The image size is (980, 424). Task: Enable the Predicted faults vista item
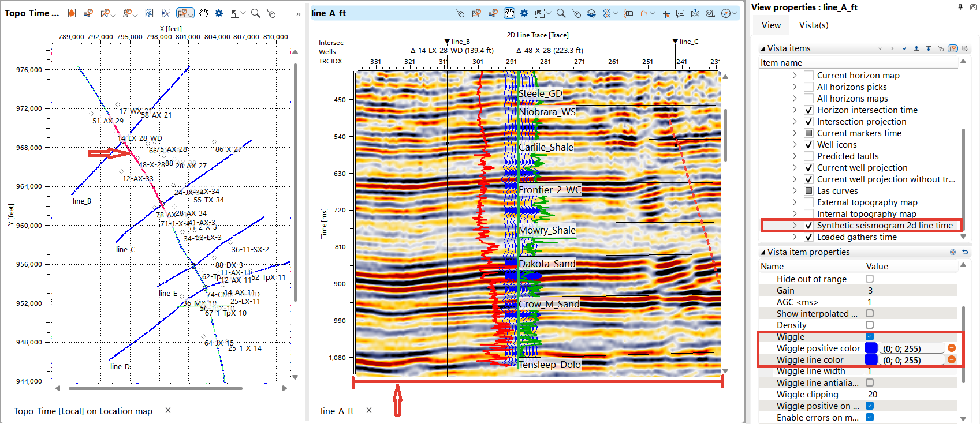808,156
